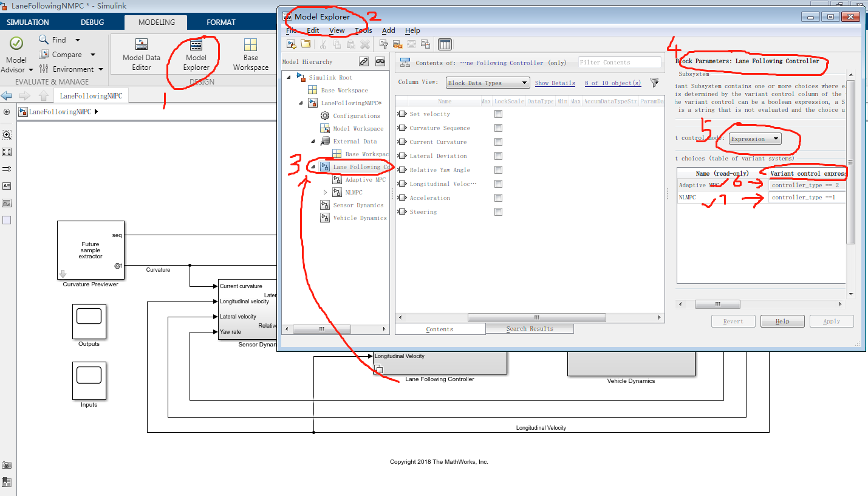Switch to the FORMAT ribbon tab
868x496 pixels.
[221, 22]
